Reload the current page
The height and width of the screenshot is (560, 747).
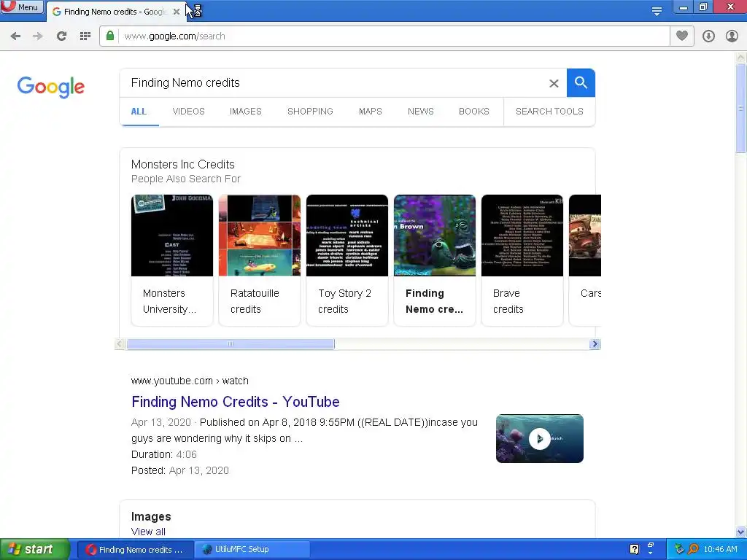click(61, 36)
